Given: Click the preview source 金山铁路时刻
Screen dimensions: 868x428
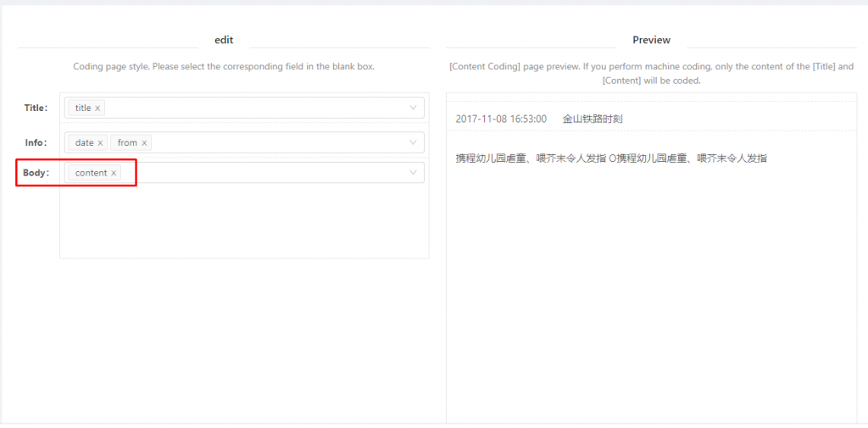Looking at the screenshot, I should (x=593, y=120).
